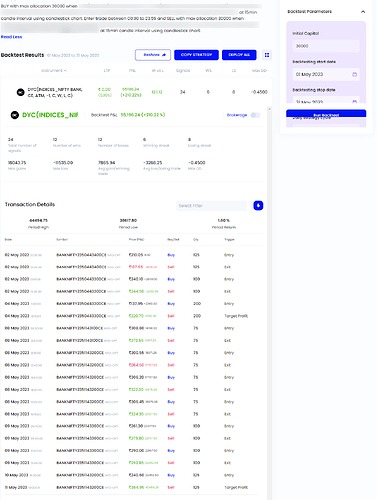Viewport: 377px width, 500px height.
Task: Click the icon beside the green DYC heading
Action: click(15, 115)
